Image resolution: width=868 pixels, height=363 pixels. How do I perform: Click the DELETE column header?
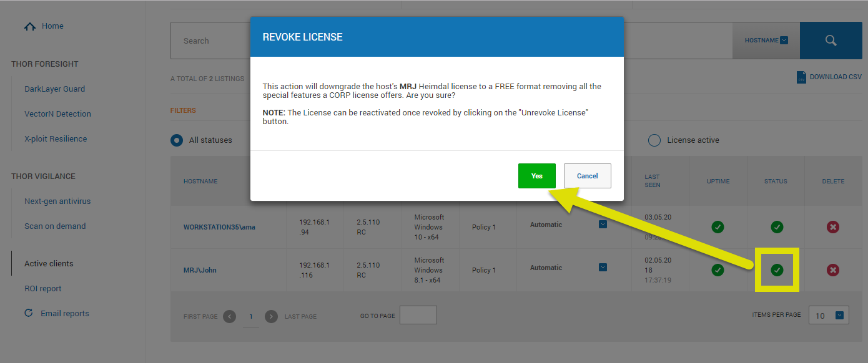tap(833, 181)
